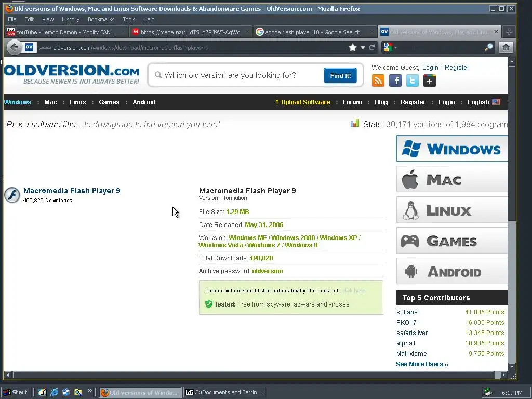Click the Macromedia Flash Player 9 title link
Viewport: 532px width, 399px height.
[72, 191]
